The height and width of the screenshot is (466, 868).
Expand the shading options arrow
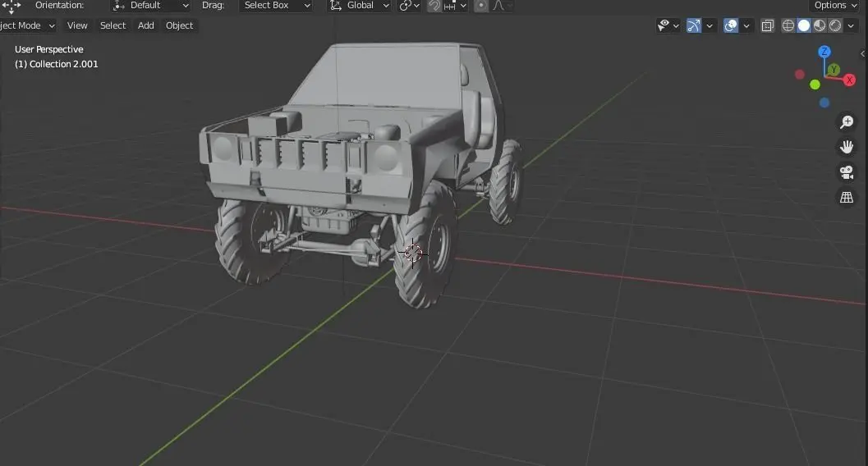[x=851, y=25]
